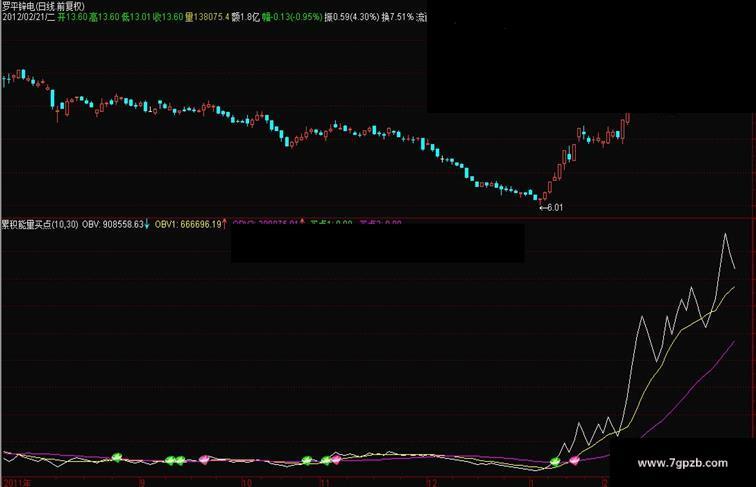Click the red up arrow after the OBV1 value
Viewport: 756px width, 487px height.
(225, 224)
